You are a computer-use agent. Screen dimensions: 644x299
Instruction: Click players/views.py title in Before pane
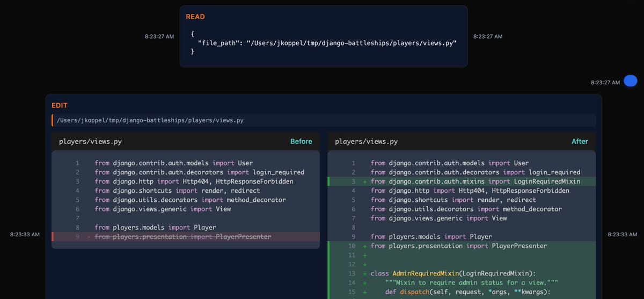click(90, 142)
